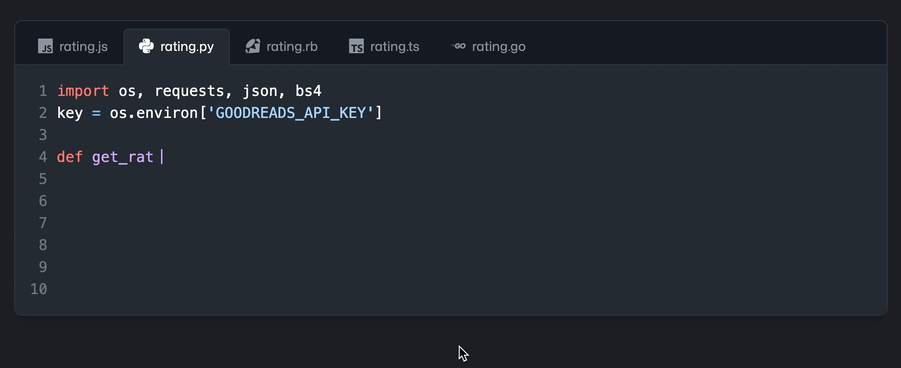
Task: Select the rating.py tab label
Action: (x=187, y=47)
